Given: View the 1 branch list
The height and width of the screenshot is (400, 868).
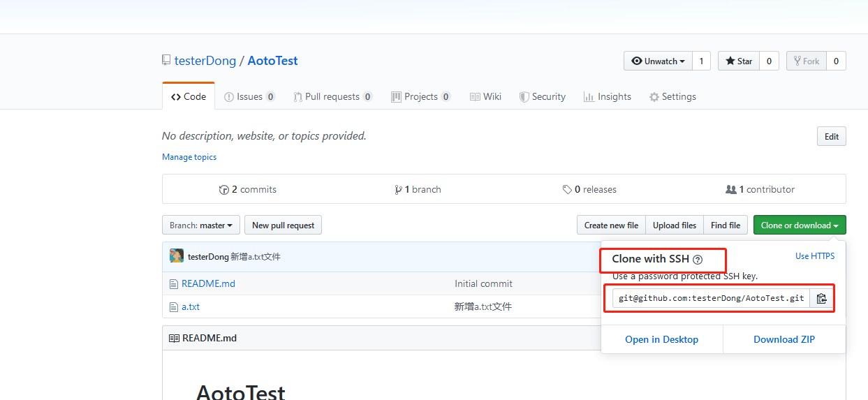Looking at the screenshot, I should (418, 189).
